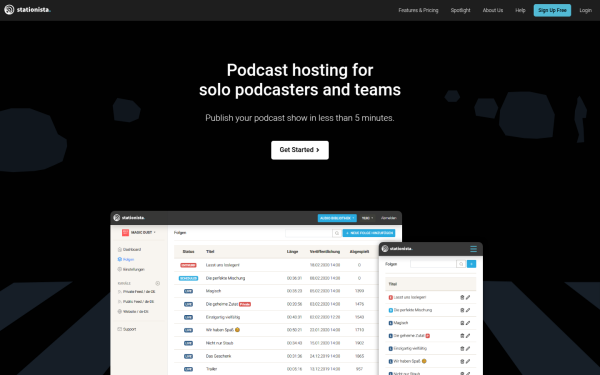Click Abmelden in dashboard preview header
This screenshot has height=375, width=600.
388,218
